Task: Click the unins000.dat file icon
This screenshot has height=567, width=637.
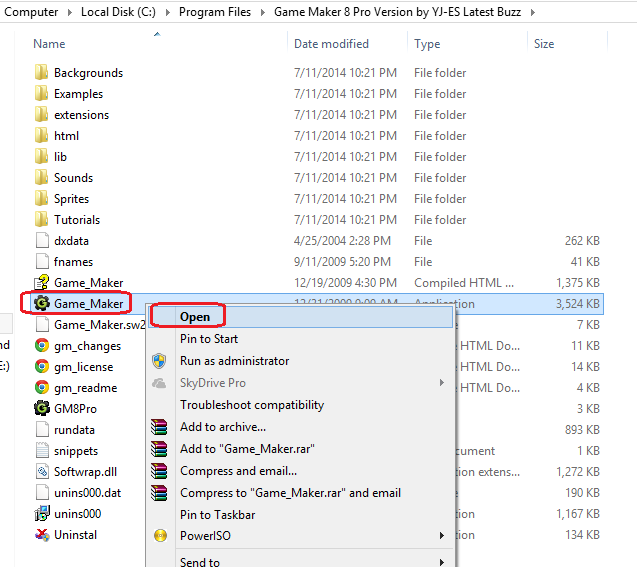Action: pos(42,493)
